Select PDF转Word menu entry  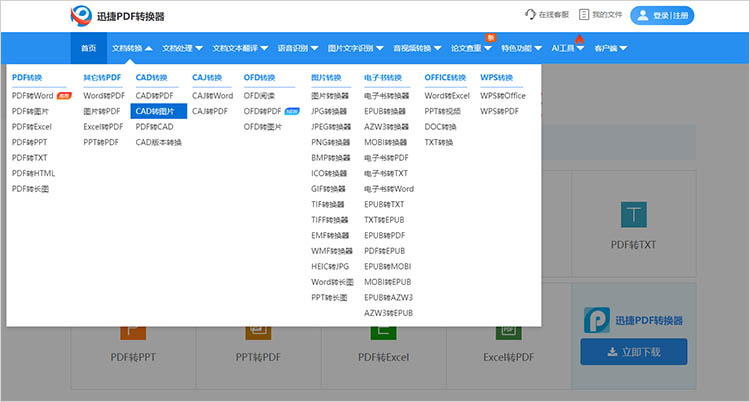coord(33,96)
